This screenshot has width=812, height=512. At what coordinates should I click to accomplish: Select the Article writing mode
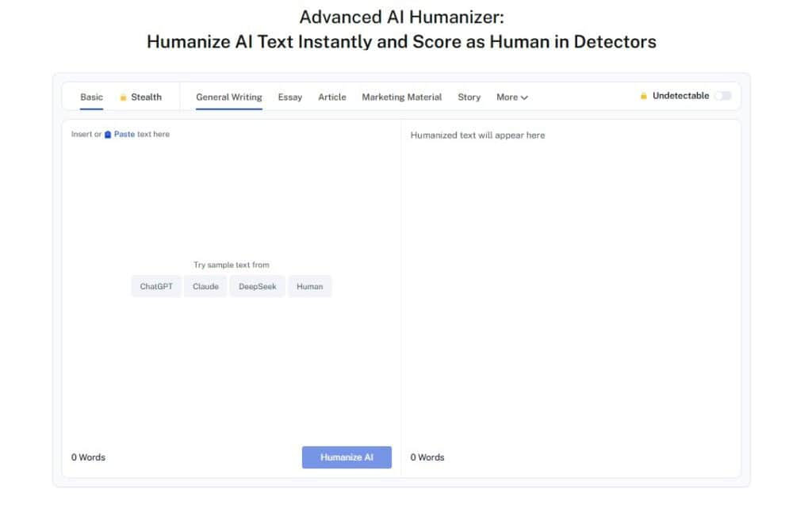coord(331,97)
